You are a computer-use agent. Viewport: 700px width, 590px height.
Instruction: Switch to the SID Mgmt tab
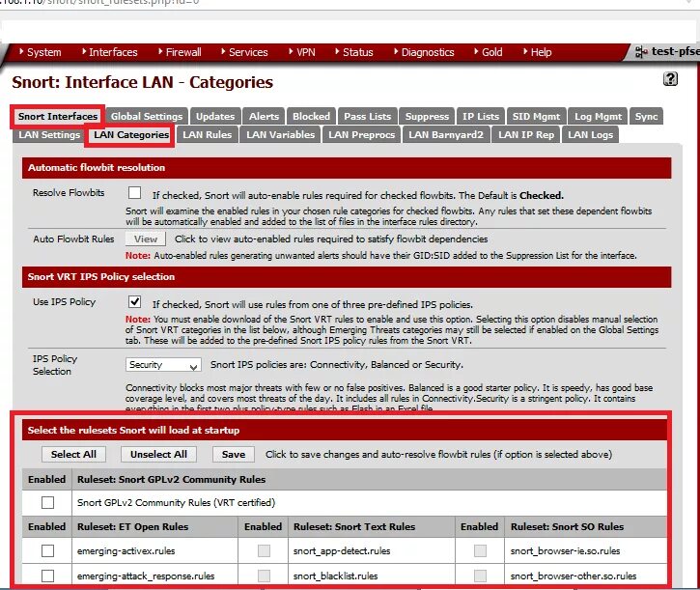click(536, 117)
